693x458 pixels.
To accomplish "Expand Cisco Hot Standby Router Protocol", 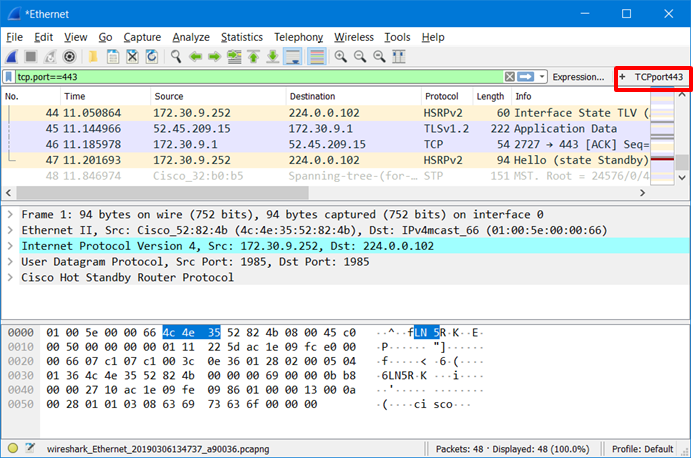I will pos(10,278).
